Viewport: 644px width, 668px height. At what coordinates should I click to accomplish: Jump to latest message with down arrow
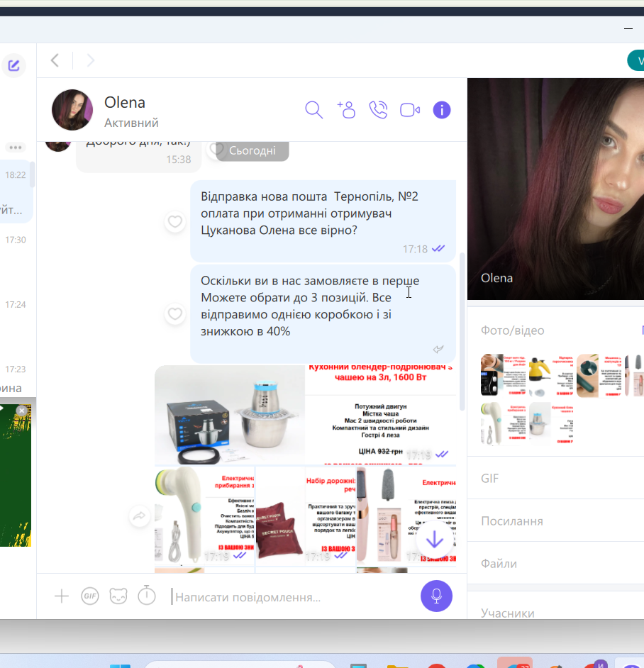click(434, 540)
